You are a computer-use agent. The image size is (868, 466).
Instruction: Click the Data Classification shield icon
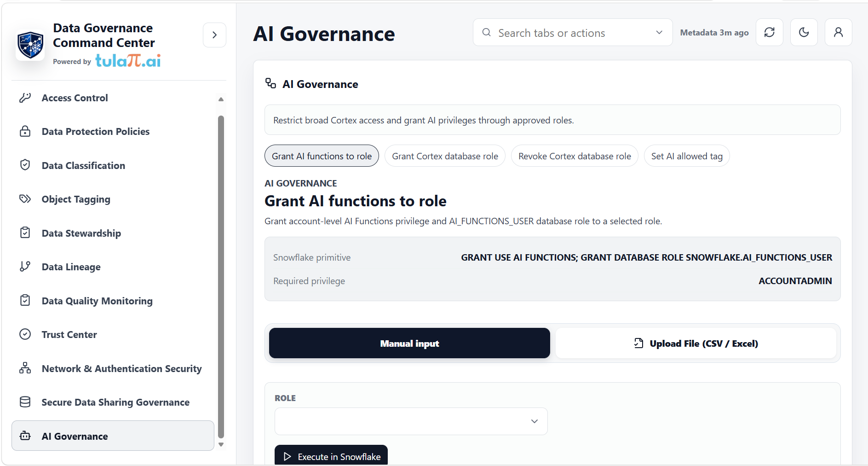pyautogui.click(x=25, y=165)
